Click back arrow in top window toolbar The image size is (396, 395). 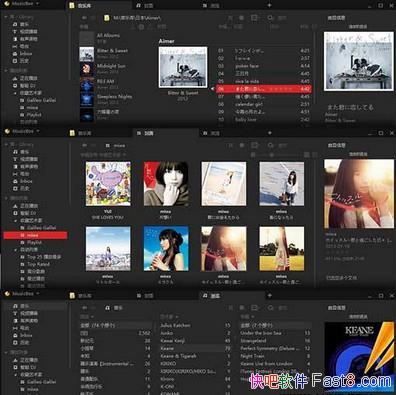(x=85, y=18)
